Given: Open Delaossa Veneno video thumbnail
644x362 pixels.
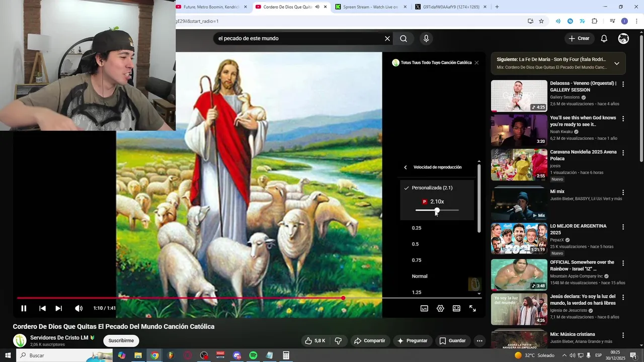Looking at the screenshot, I should click(519, 96).
